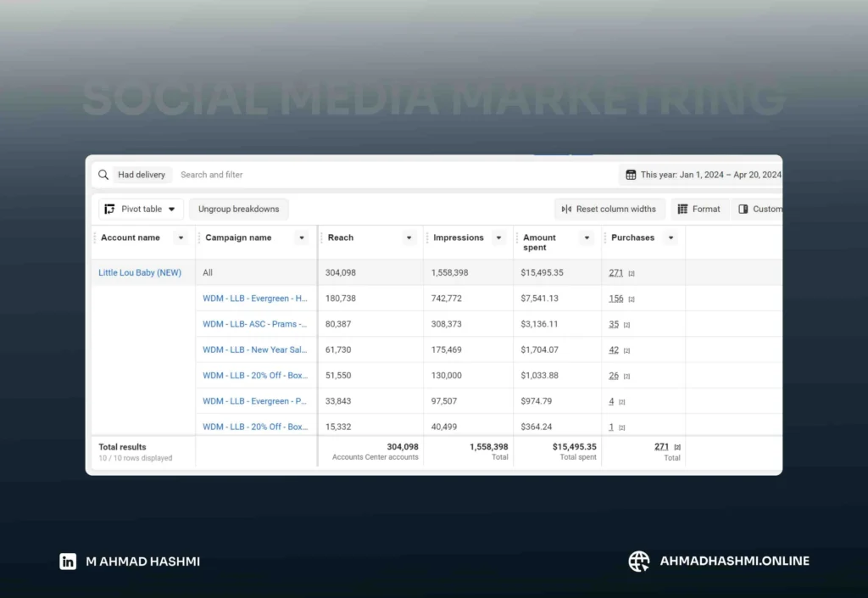This screenshot has width=868, height=598.
Task: Click the globe icon beside AHMADHASHMI.ONLINE
Action: point(639,561)
